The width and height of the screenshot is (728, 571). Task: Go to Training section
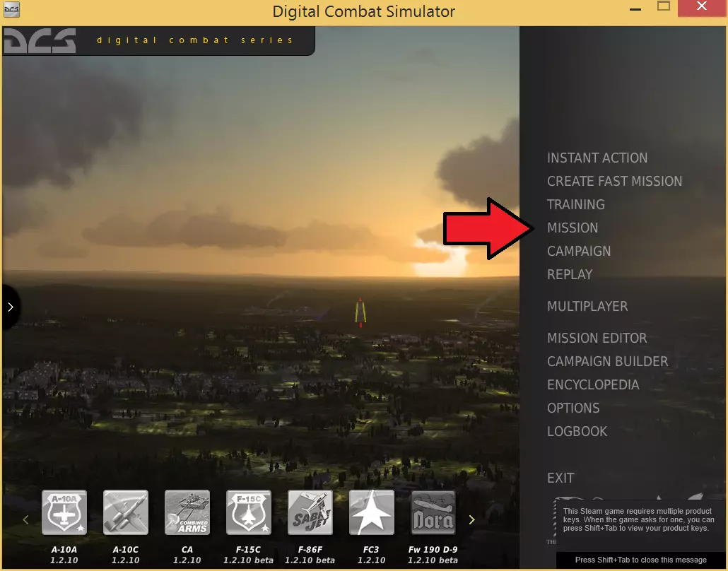(x=576, y=204)
